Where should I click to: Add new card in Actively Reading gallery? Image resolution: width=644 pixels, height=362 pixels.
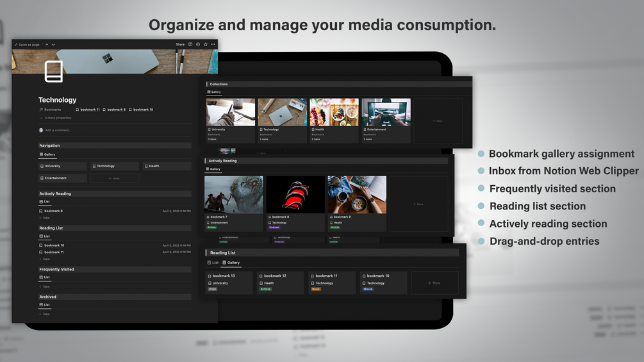[x=418, y=204]
